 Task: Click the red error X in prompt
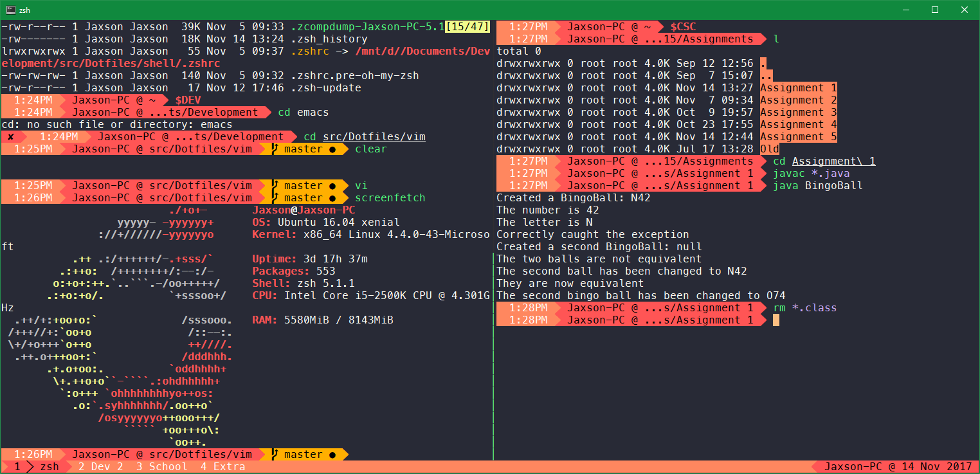[11, 137]
